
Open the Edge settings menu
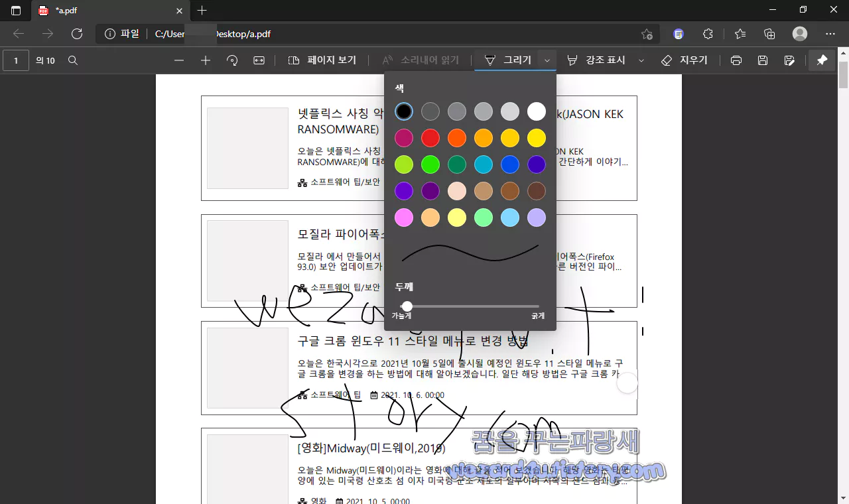click(x=830, y=34)
